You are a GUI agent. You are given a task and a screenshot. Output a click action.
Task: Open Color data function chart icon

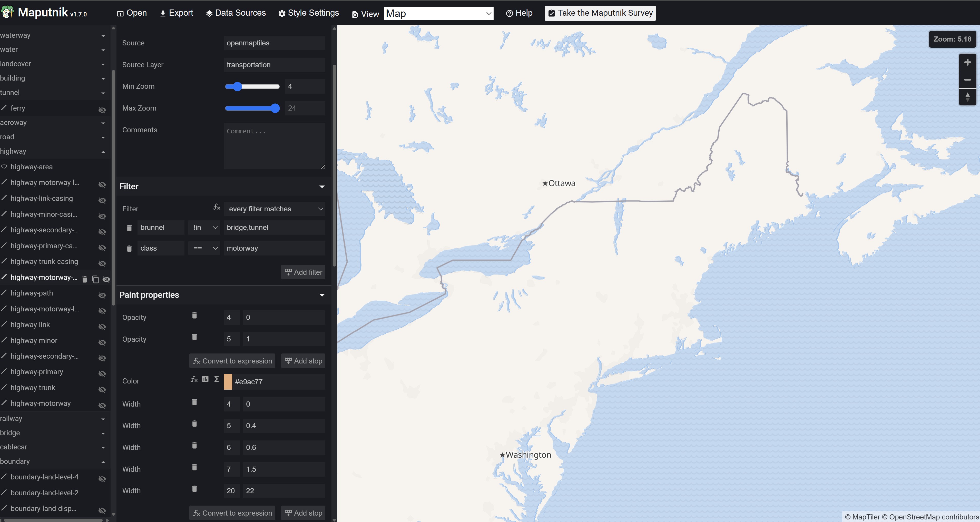(205, 379)
